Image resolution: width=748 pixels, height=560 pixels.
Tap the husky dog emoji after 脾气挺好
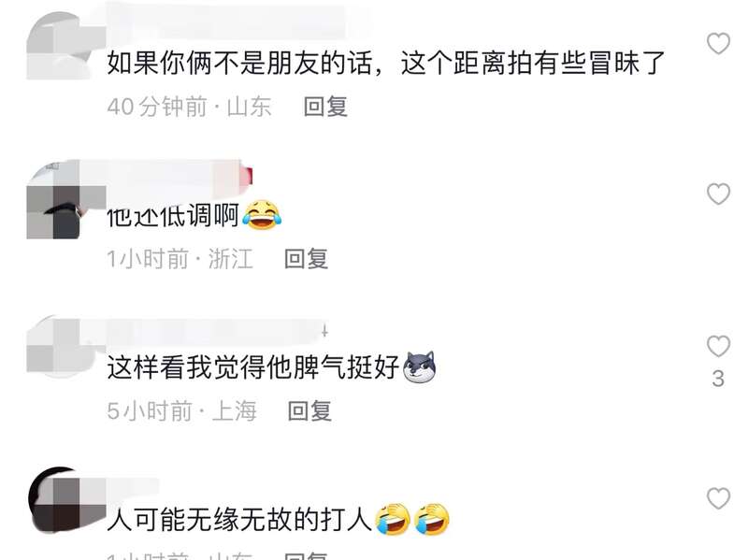[420, 367]
